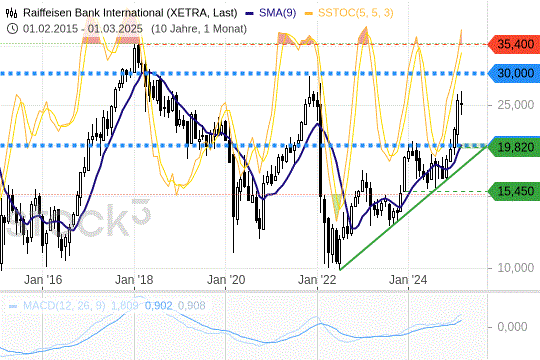540x360 pixels.
Task: Click the green 19,820 price label
Action: point(514,147)
